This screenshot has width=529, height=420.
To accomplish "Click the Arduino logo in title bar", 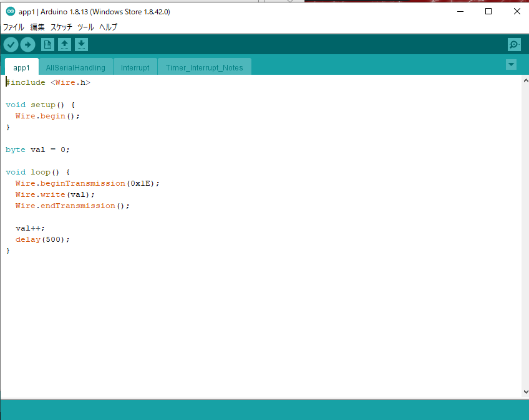I will 11,11.
